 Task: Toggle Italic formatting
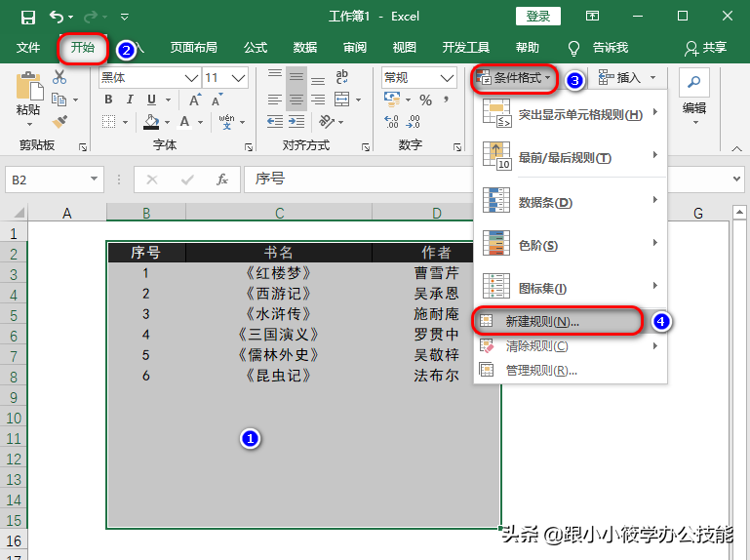point(130,100)
